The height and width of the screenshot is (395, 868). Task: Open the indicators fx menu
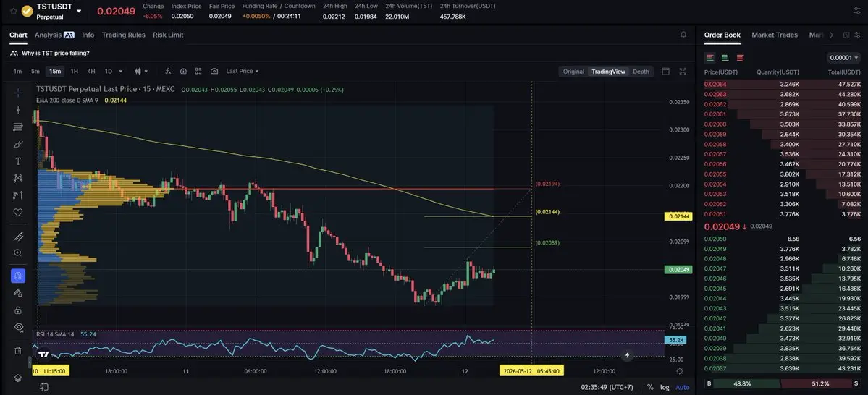168,72
